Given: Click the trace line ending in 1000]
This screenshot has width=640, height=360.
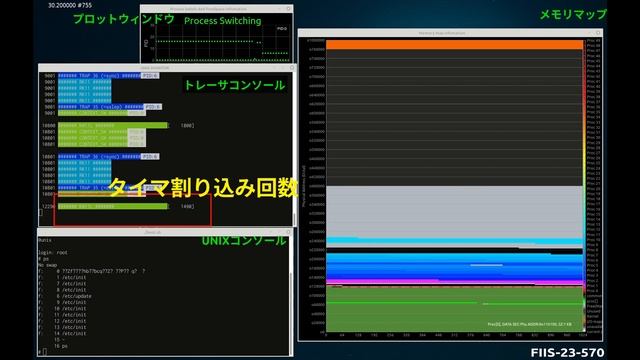Looking at the screenshot, I should 118,125.
